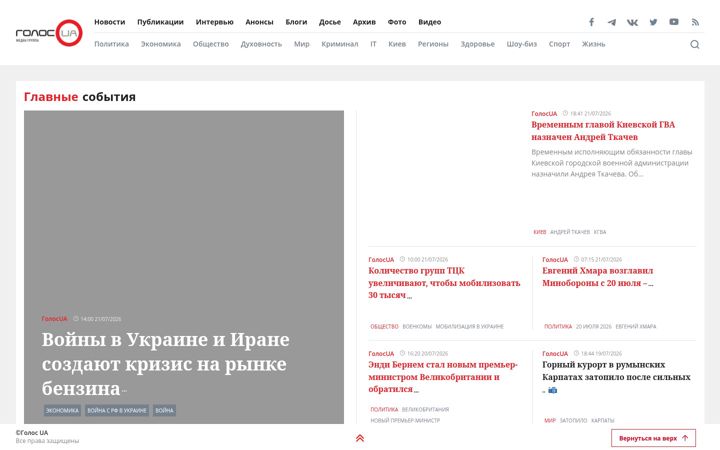Click the camera icon after Карпатах headline
The width and height of the screenshot is (720, 450).
[552, 390]
